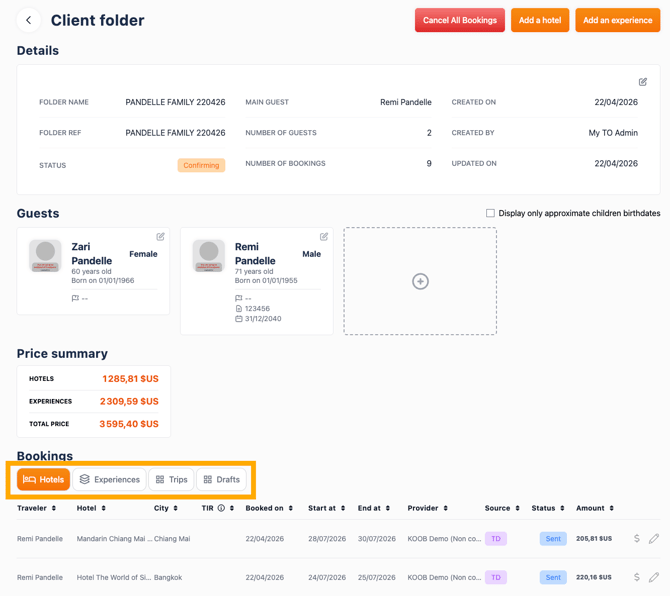The height and width of the screenshot is (596, 670).
Task: Click Sent status badge on Chiang Mai row
Action: click(553, 539)
